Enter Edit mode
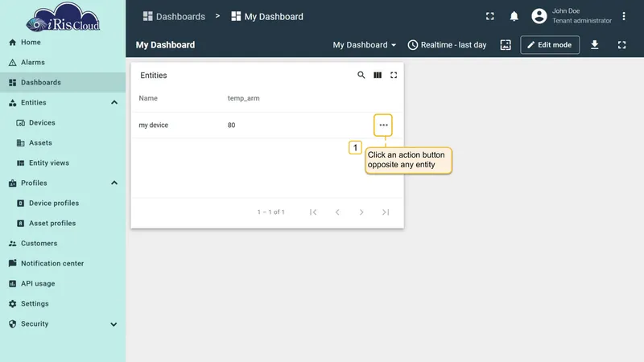This screenshot has width=644, height=362. (550, 45)
